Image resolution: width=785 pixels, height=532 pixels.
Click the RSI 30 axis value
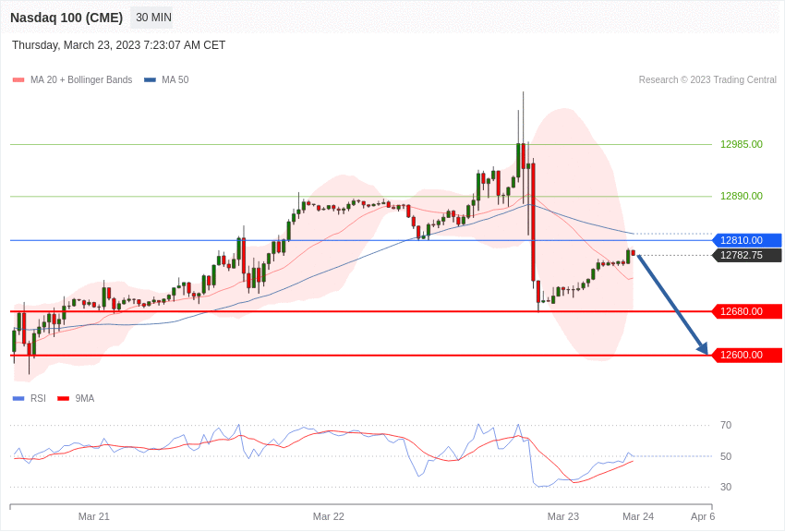[726, 487]
